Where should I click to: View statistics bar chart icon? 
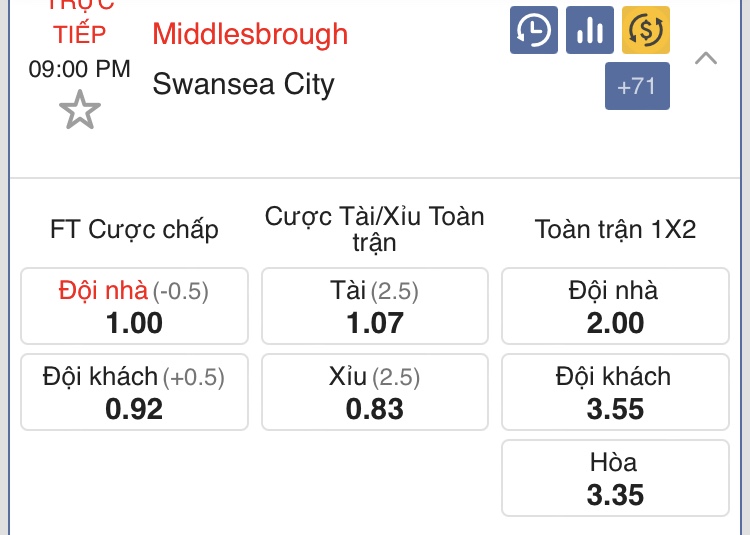590,30
